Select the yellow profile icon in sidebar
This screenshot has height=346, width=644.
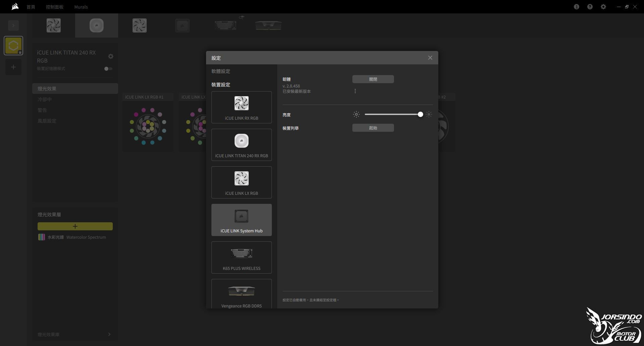(13, 46)
